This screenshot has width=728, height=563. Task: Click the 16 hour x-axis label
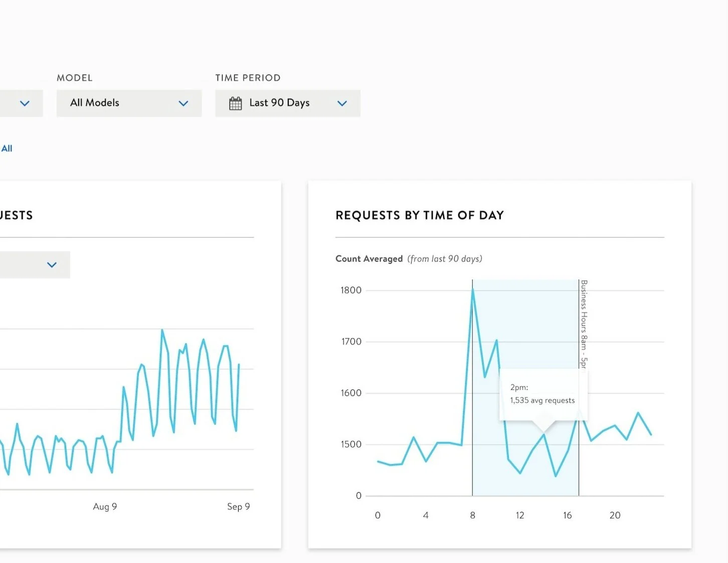tap(567, 515)
